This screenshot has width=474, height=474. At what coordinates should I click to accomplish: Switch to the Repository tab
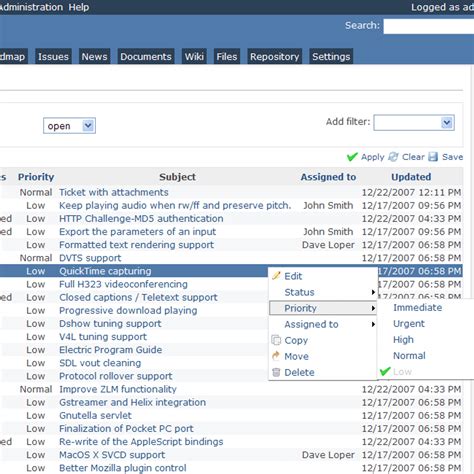pos(274,57)
